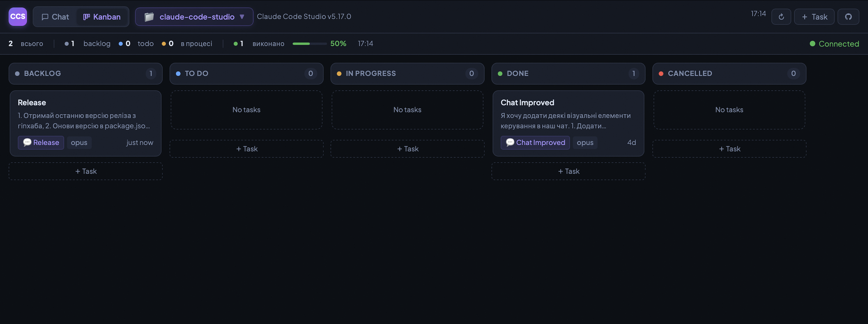This screenshot has height=324, width=868.
Task: Open the Chat Improved task card
Action: [x=569, y=123]
